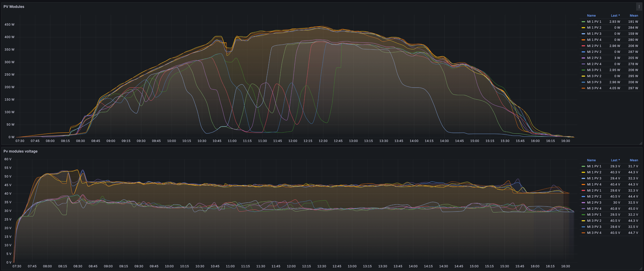This screenshot has width=644, height=271.
Task: Click MI 1 PV 3 color icon in voltage legend
Action: [x=583, y=178]
